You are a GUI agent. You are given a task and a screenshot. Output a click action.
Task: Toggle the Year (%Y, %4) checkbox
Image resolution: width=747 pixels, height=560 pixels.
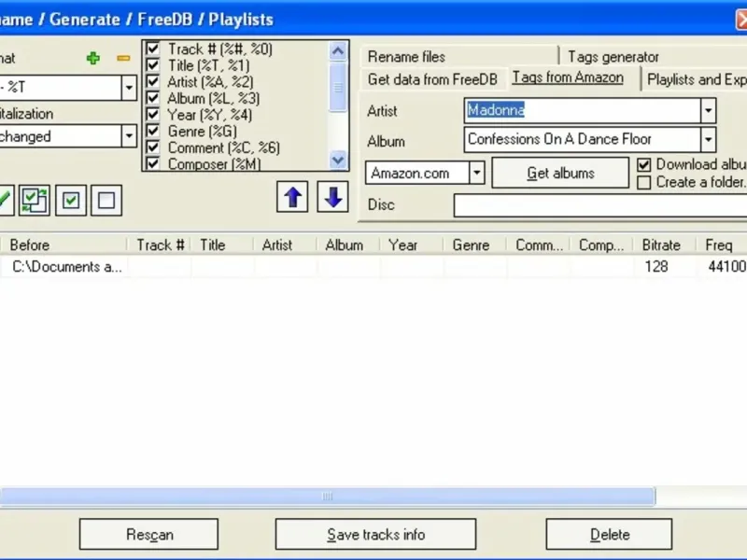click(152, 114)
